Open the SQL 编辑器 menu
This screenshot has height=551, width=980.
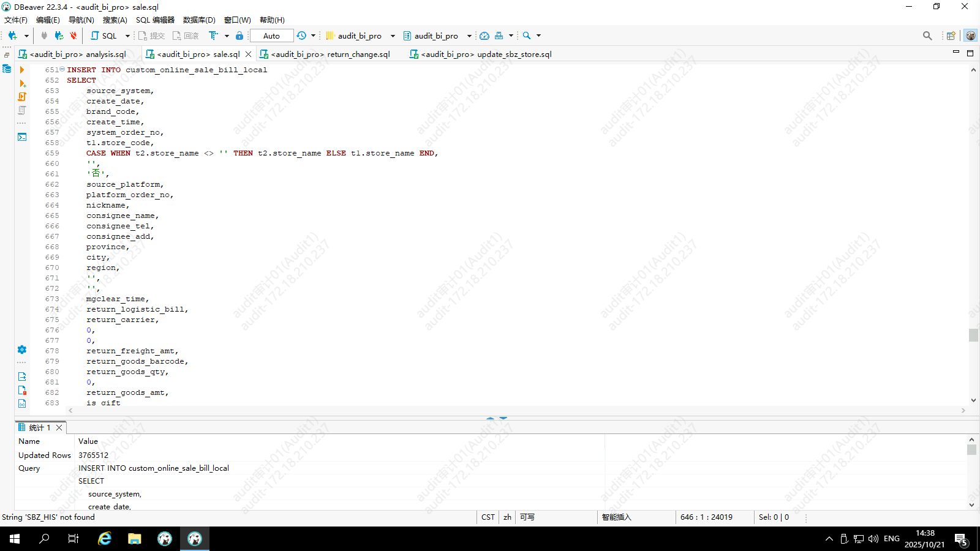(155, 20)
